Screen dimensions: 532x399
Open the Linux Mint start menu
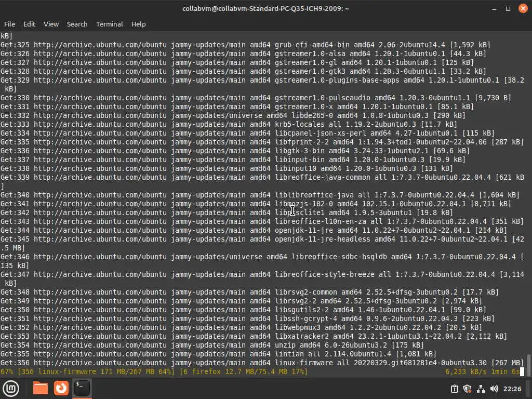(11, 389)
